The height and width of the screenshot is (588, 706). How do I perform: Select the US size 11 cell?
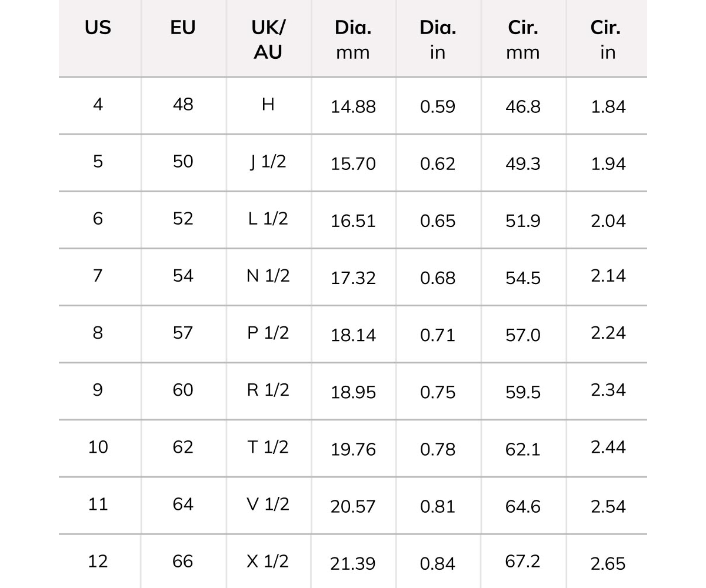pos(98,505)
